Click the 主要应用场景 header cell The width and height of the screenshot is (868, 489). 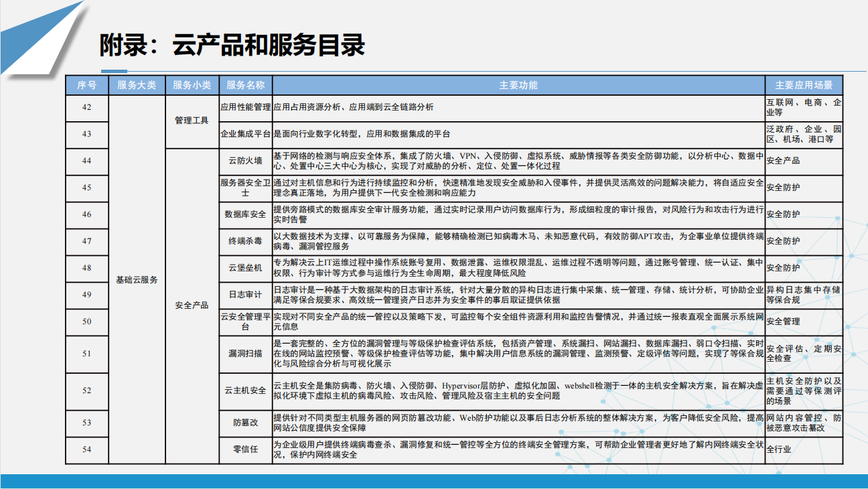pyautogui.click(x=804, y=85)
